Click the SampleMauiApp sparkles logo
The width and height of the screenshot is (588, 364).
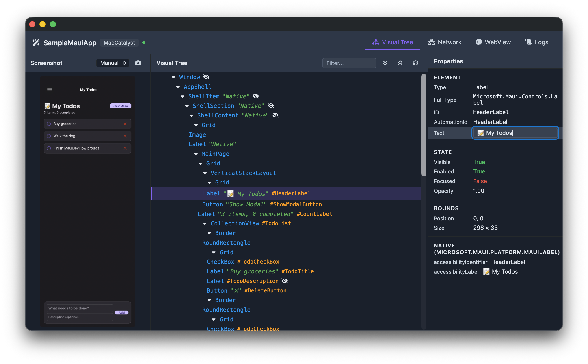point(36,42)
